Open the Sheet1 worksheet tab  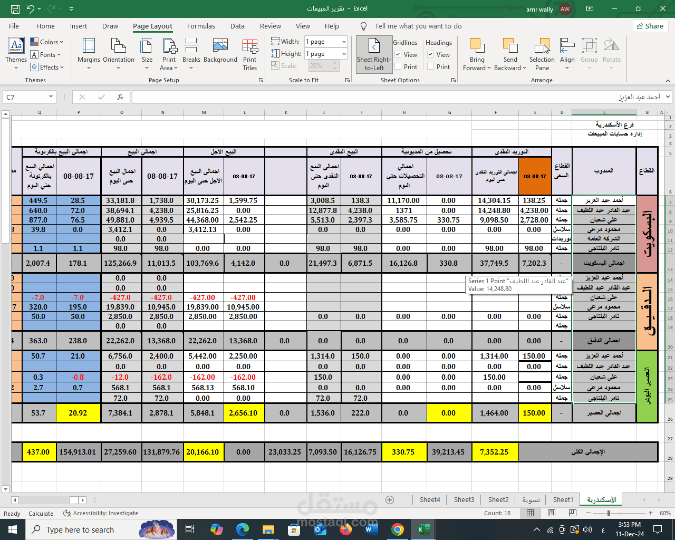point(563,500)
